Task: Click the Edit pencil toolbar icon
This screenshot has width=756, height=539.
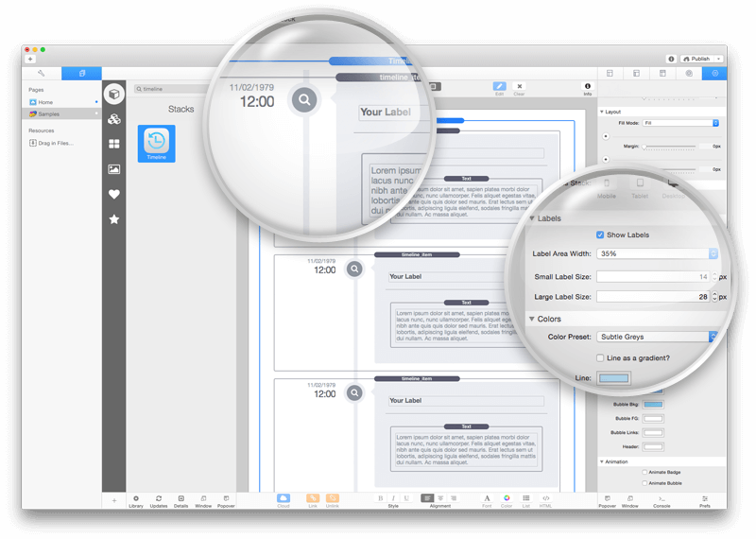Action: [500, 86]
